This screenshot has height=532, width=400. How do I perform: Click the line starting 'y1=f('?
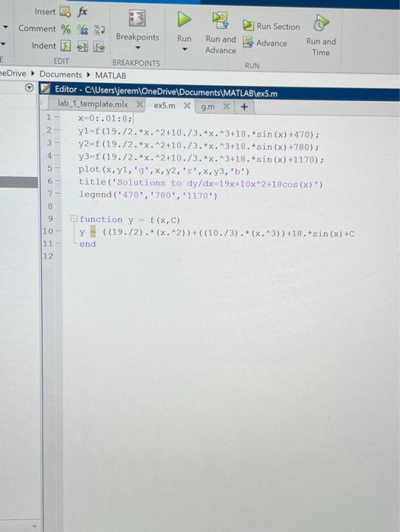198,133
